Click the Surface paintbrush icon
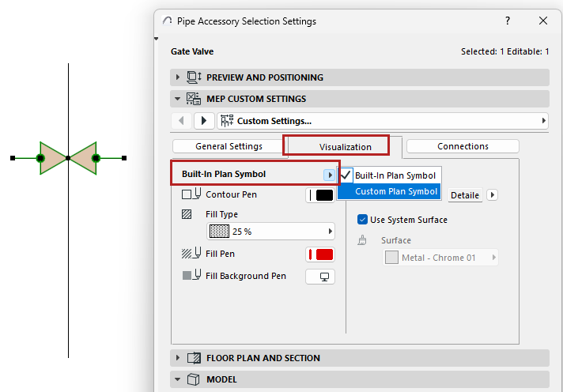The width and height of the screenshot is (563, 392). click(362, 240)
